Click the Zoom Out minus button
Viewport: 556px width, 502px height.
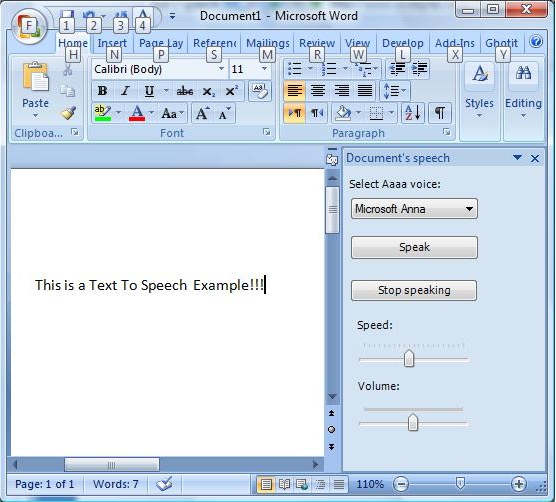[x=401, y=484]
